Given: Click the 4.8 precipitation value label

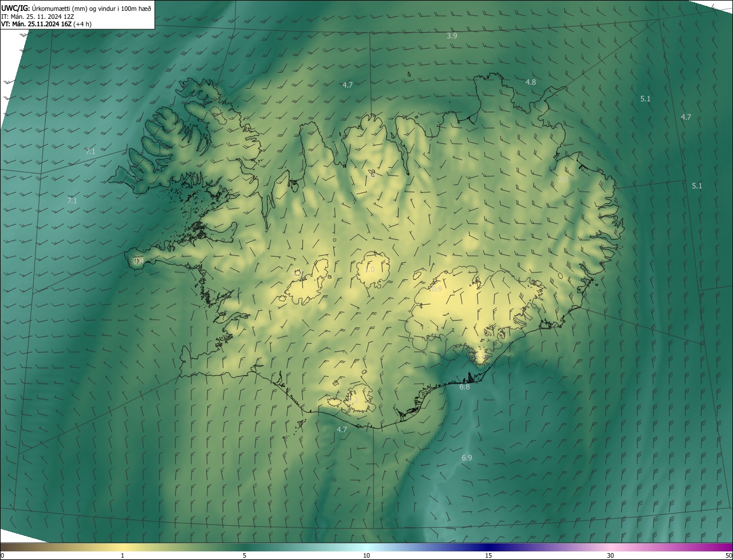Looking at the screenshot, I should tap(531, 82).
